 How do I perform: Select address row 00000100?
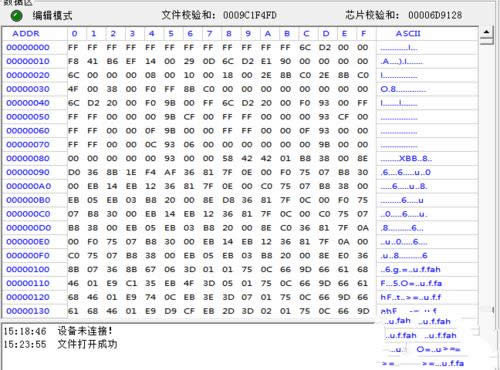28,269
